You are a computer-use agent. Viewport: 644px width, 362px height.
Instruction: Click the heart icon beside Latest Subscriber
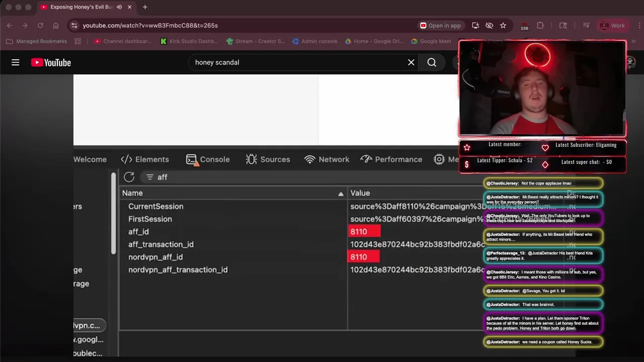(x=545, y=148)
